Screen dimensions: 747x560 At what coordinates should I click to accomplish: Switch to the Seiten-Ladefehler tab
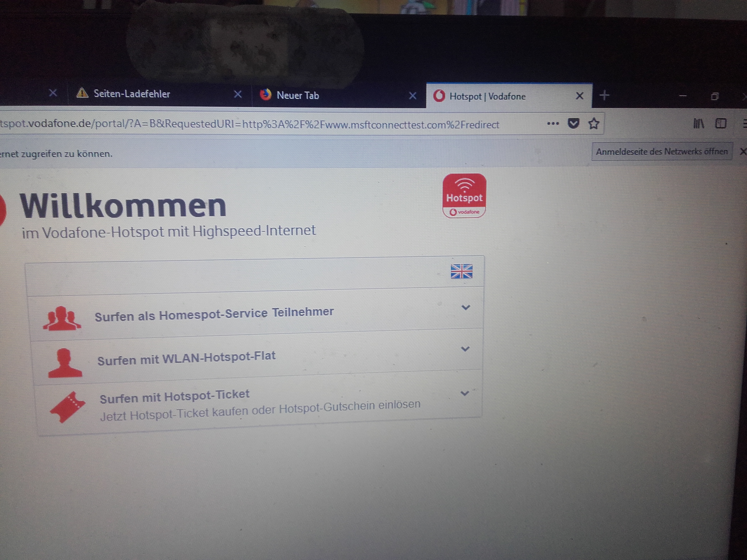(x=132, y=94)
